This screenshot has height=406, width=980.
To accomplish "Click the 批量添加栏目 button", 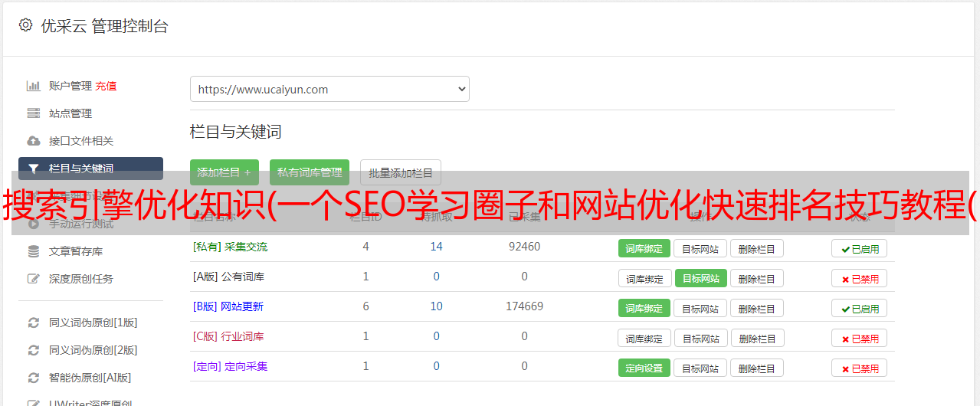I will tap(401, 172).
